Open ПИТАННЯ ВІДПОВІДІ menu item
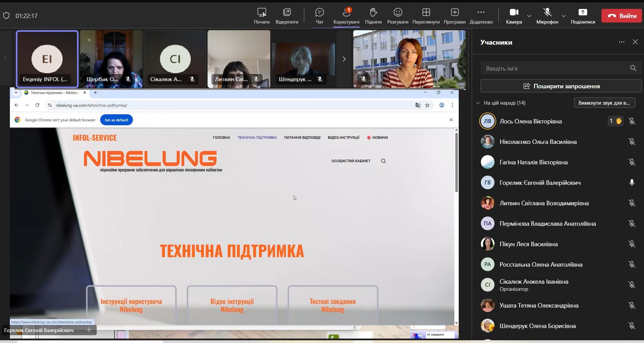This screenshot has width=644, height=343. coord(302,137)
